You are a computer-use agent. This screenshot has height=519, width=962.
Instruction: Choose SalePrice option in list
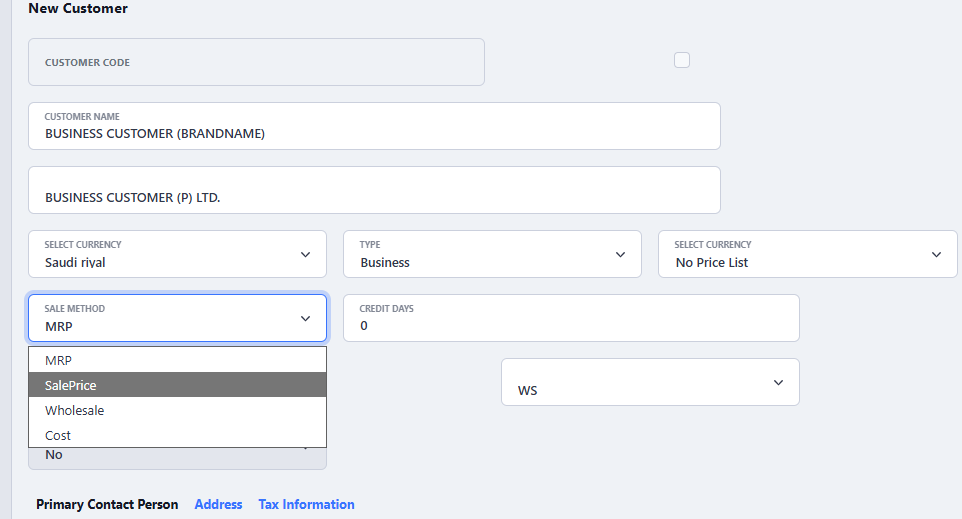(177, 385)
